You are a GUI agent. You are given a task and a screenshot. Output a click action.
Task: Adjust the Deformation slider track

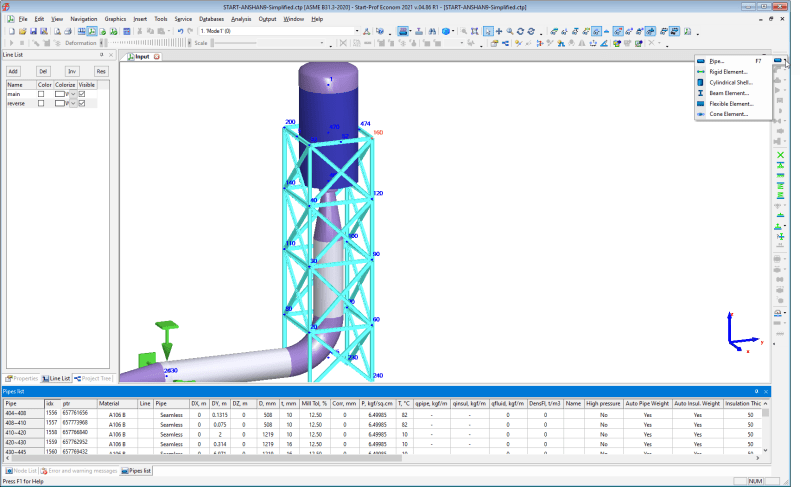[145, 43]
